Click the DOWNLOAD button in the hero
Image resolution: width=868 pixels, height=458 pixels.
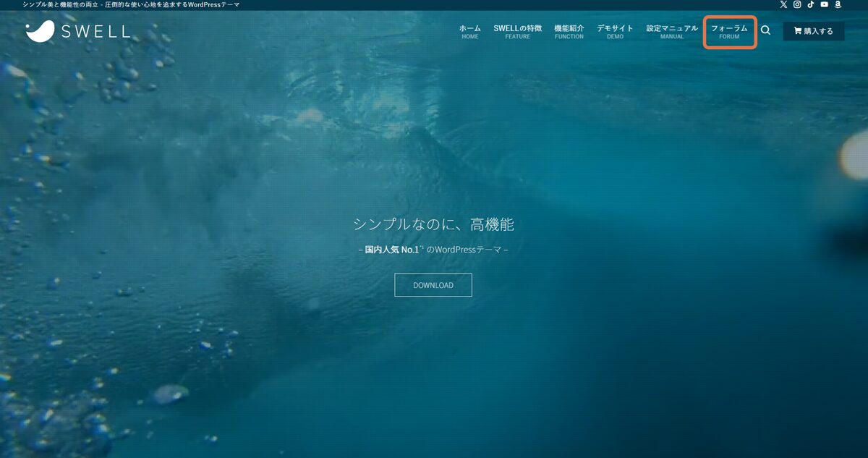pos(433,285)
